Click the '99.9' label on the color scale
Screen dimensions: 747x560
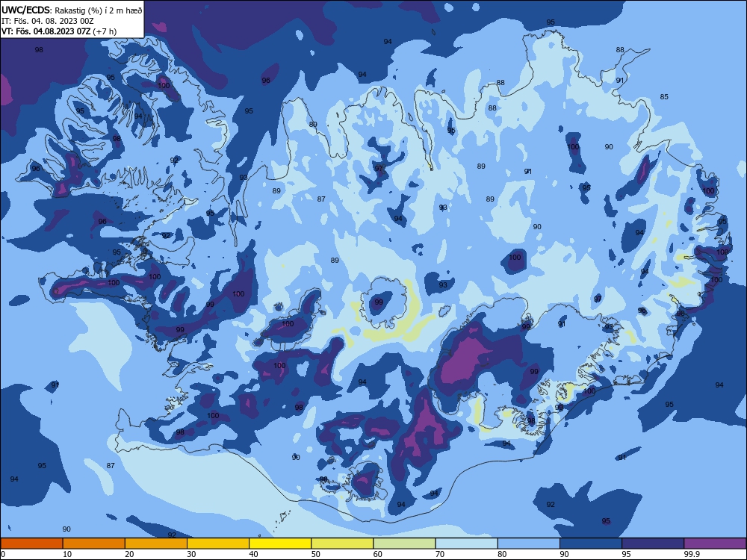point(691,554)
